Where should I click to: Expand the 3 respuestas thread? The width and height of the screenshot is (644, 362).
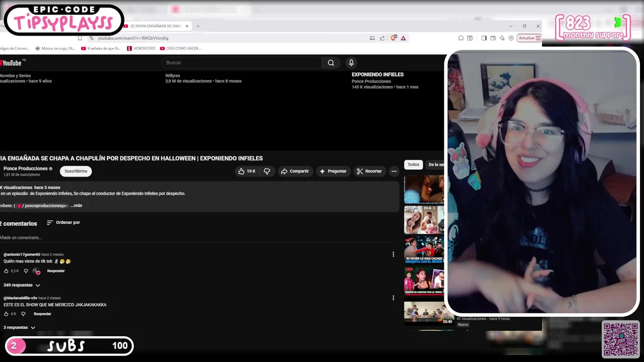[x=19, y=327]
